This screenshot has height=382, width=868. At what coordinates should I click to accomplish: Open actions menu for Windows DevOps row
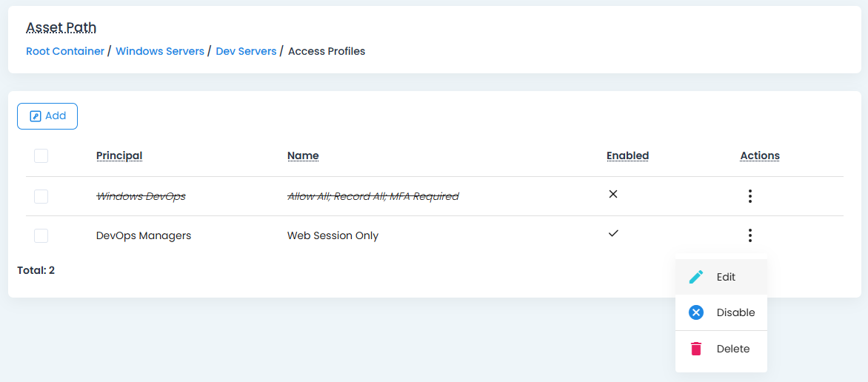750,196
